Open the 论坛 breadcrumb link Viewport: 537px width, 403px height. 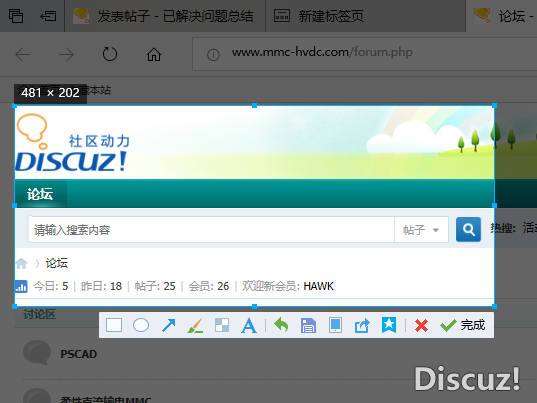pos(57,263)
